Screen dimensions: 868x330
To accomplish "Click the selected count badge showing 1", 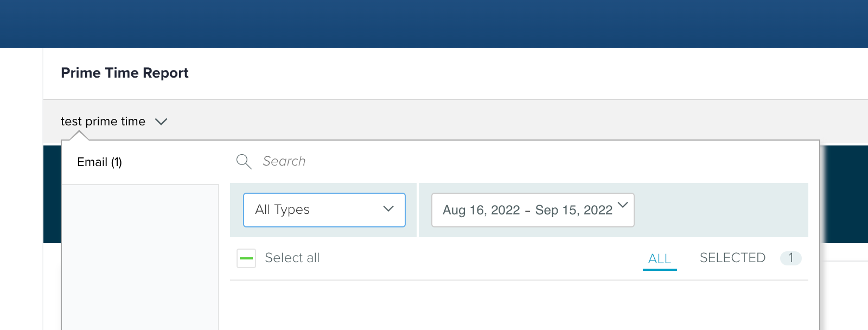I will click(790, 258).
